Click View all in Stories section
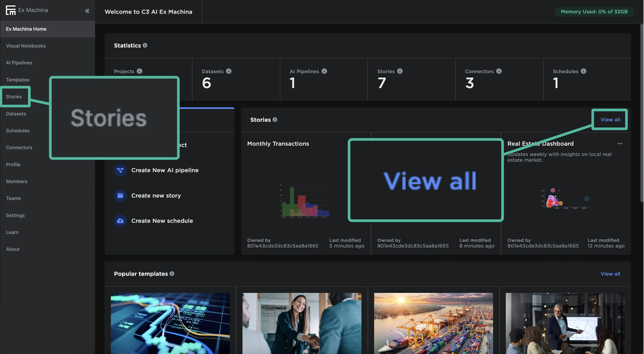The width and height of the screenshot is (644, 354). [610, 120]
